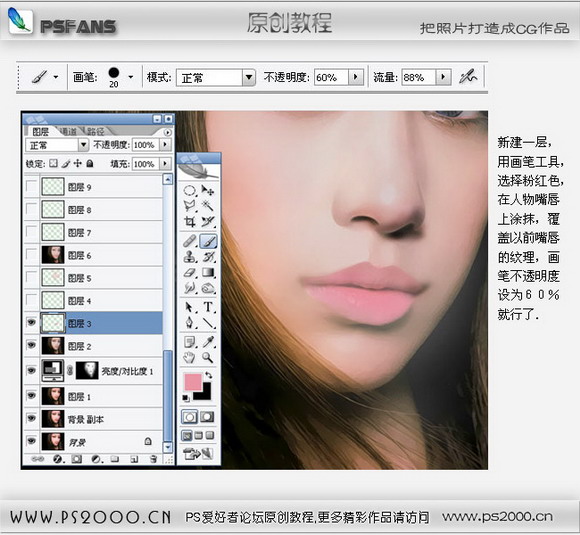Select Standard Screen mode button
Screen dimensions: 580x535
(187, 436)
